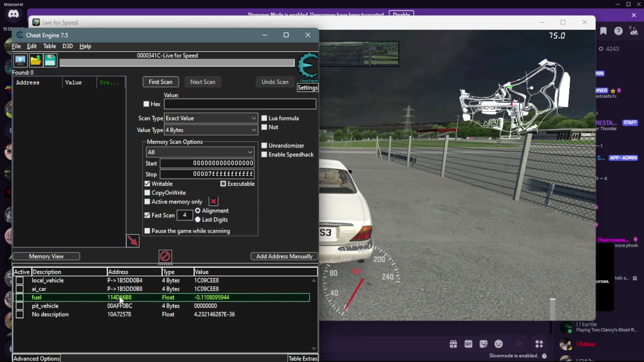Click the red clear address list icon

pyautogui.click(x=165, y=256)
